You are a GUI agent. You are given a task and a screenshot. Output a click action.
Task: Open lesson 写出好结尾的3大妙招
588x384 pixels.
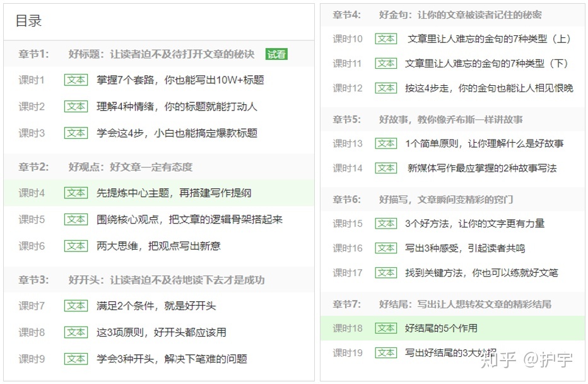[x=450, y=353]
